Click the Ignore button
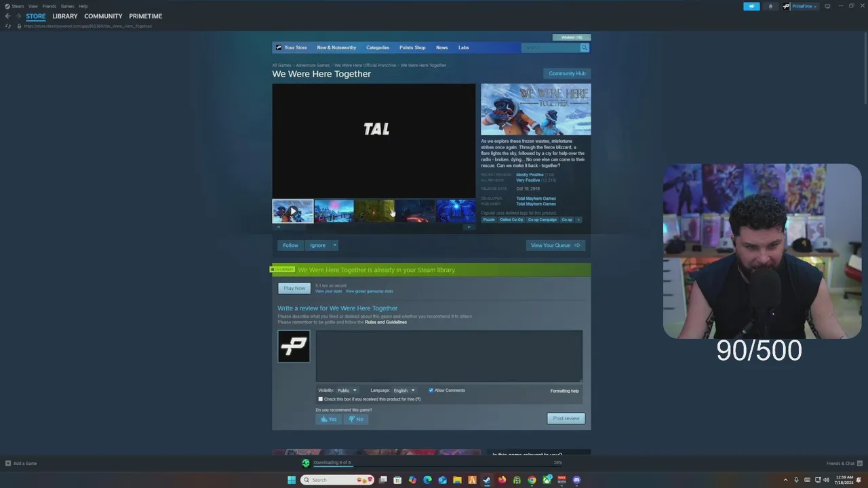Image resolution: width=868 pixels, height=488 pixels. [318, 245]
